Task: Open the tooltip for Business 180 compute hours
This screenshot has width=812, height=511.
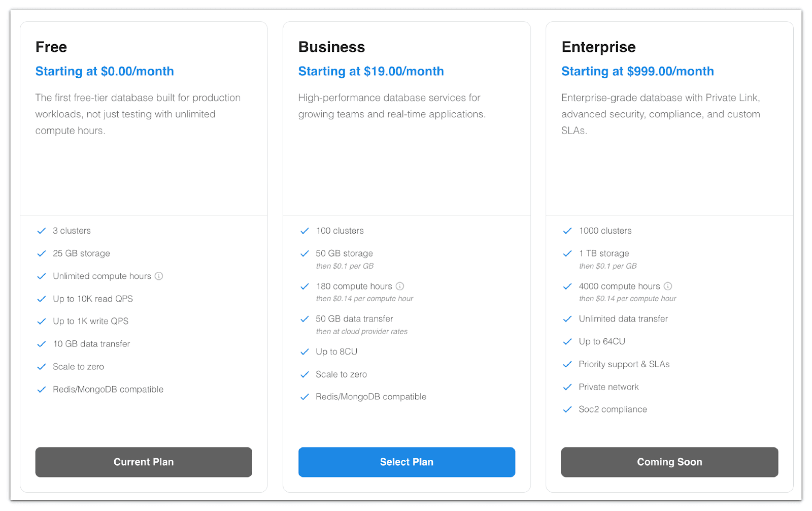Action: tap(400, 286)
